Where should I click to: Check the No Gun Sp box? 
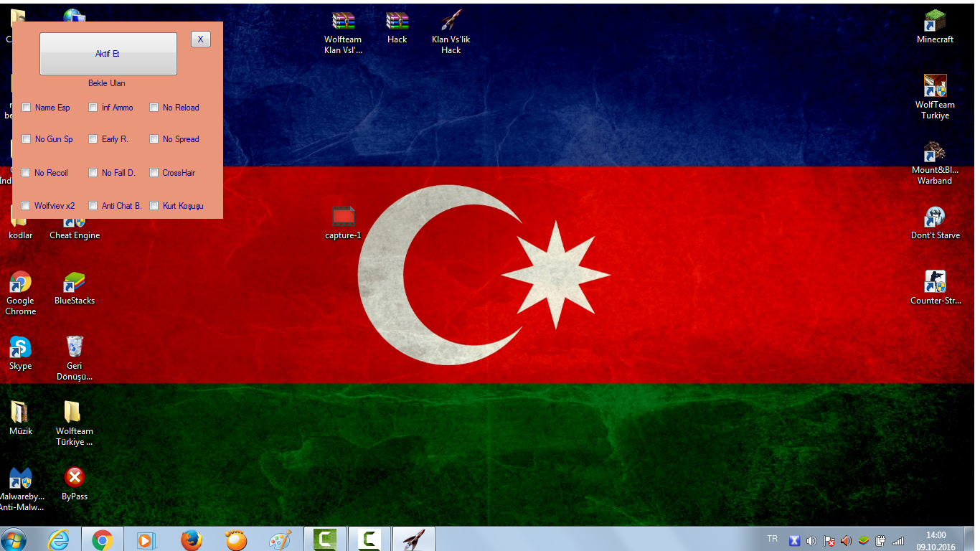click(x=27, y=139)
